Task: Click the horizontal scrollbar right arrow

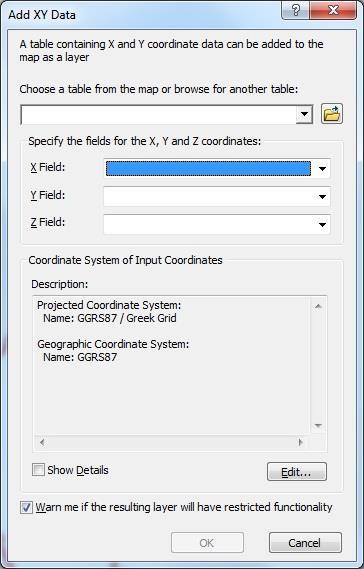Action: [300, 442]
